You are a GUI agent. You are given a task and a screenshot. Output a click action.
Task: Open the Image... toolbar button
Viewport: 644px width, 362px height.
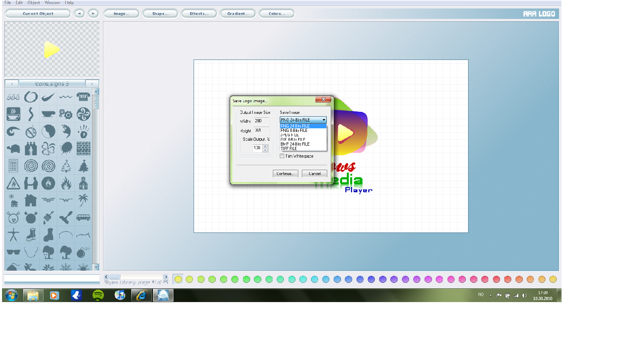click(121, 14)
